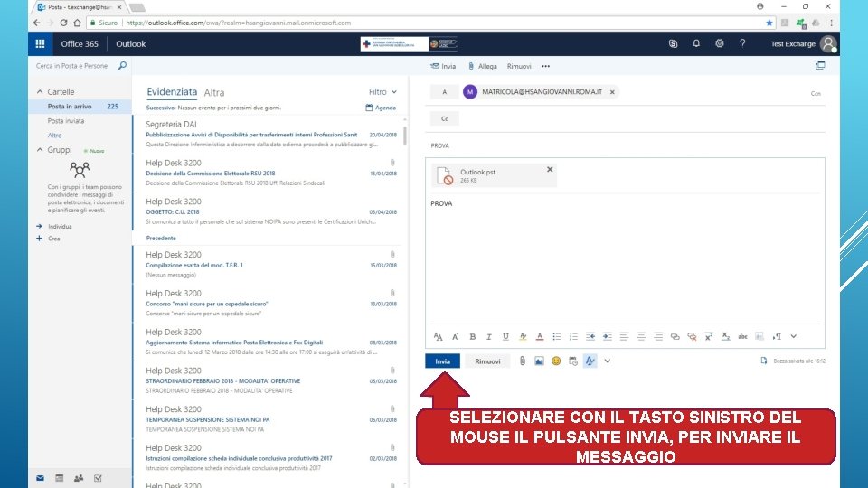The height and width of the screenshot is (488, 868).
Task: Apply subscript formatting
Action: 726,336
